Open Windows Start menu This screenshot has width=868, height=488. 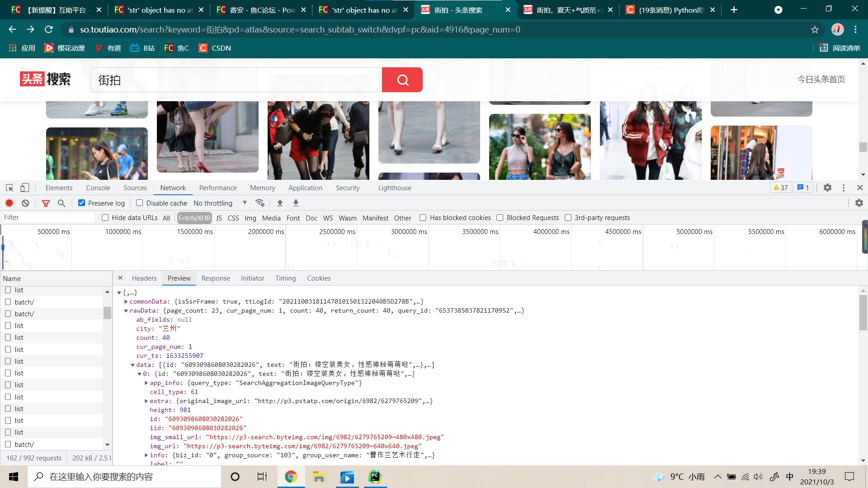(x=14, y=477)
